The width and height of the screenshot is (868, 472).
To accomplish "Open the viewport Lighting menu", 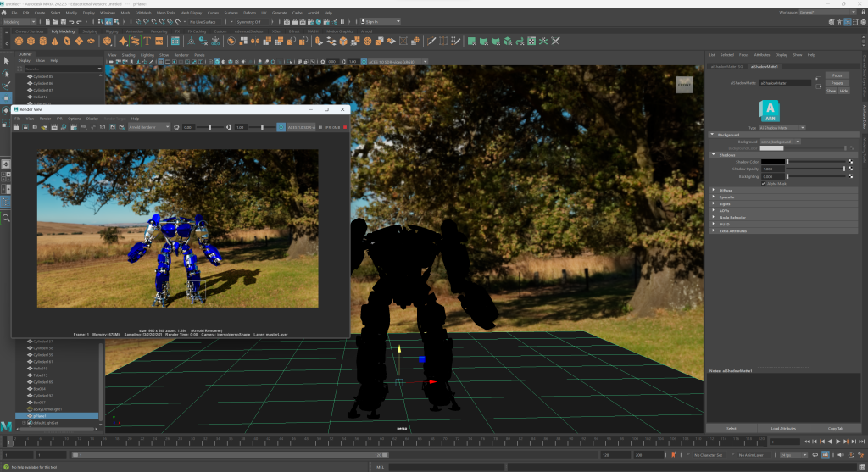I will pyautogui.click(x=147, y=55).
